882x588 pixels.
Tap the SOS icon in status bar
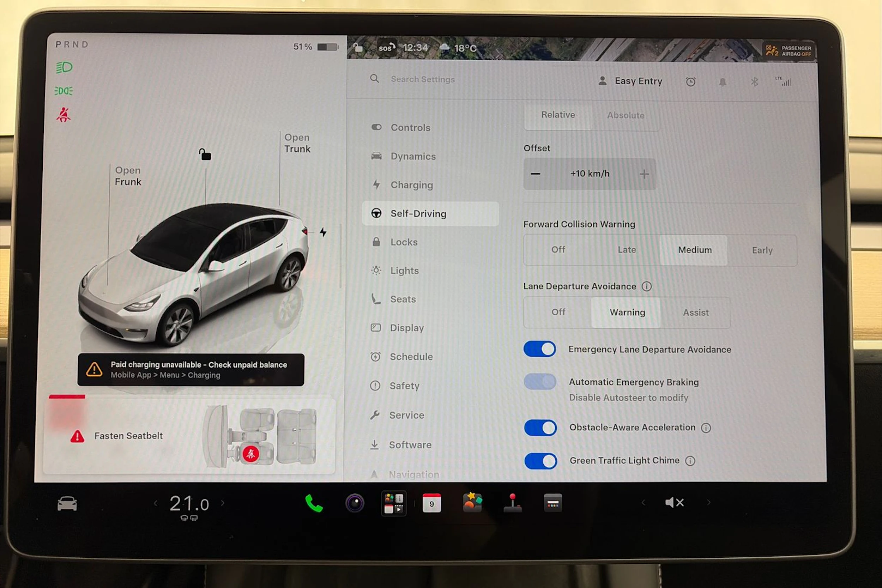point(386,48)
